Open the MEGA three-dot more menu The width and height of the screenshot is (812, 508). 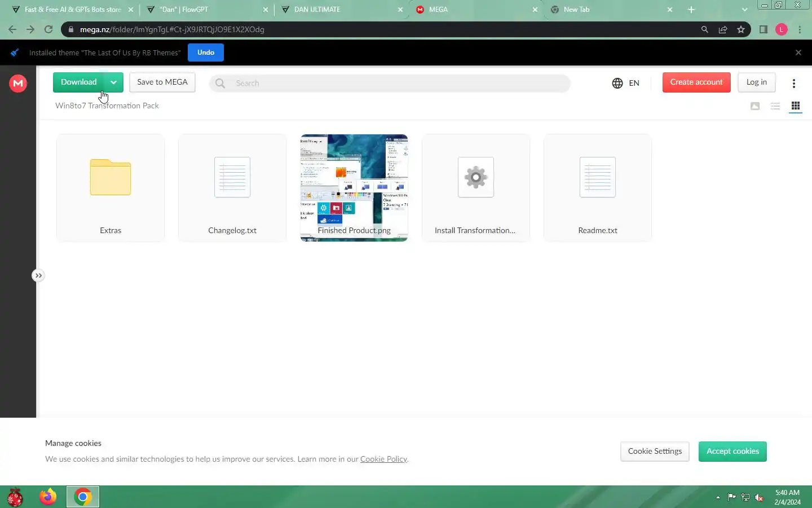coord(794,84)
